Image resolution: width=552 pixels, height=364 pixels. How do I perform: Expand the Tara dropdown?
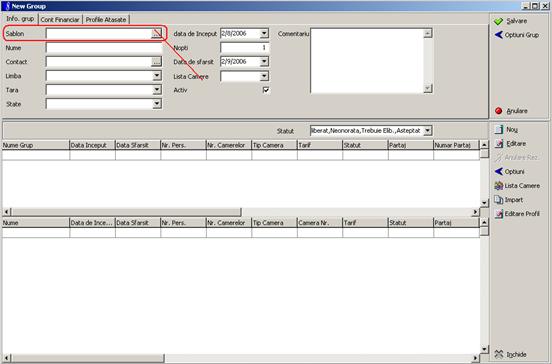157,90
